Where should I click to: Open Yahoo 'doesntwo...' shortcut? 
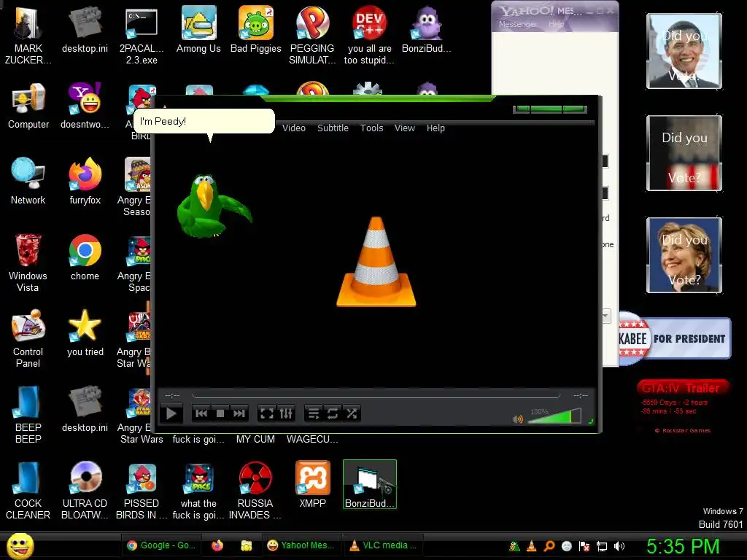tap(85, 106)
